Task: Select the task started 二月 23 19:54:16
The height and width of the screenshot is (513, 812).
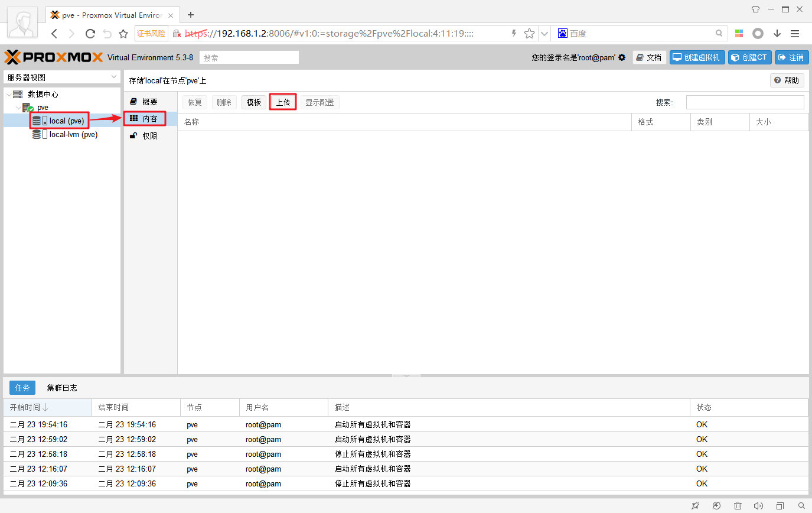Action: pyautogui.click(x=406, y=424)
